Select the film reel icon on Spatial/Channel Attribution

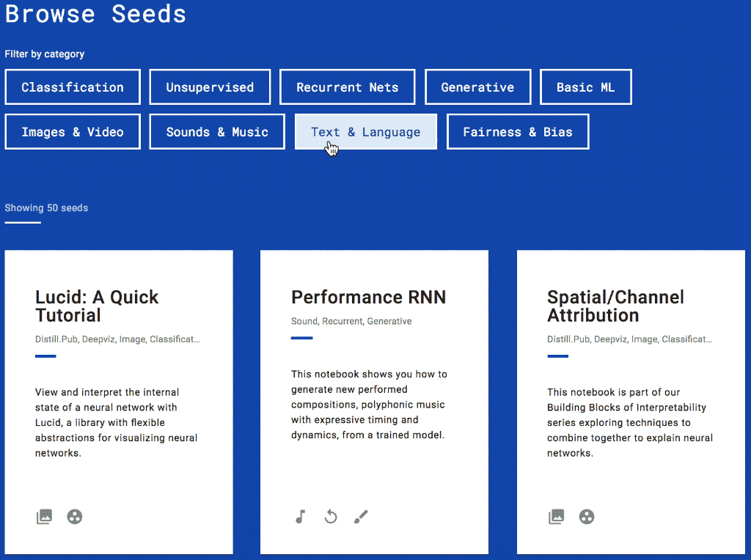587,517
